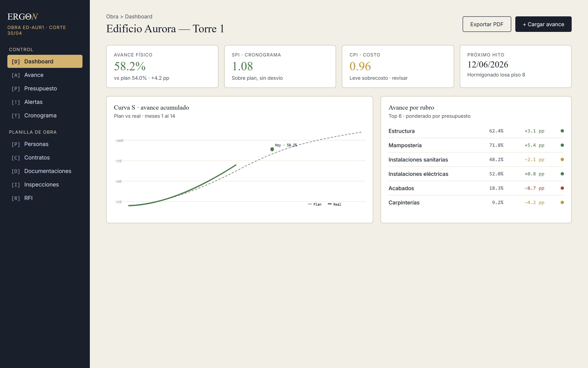Click the red status dot for Acabados
The height and width of the screenshot is (368, 588).
coord(562,188)
